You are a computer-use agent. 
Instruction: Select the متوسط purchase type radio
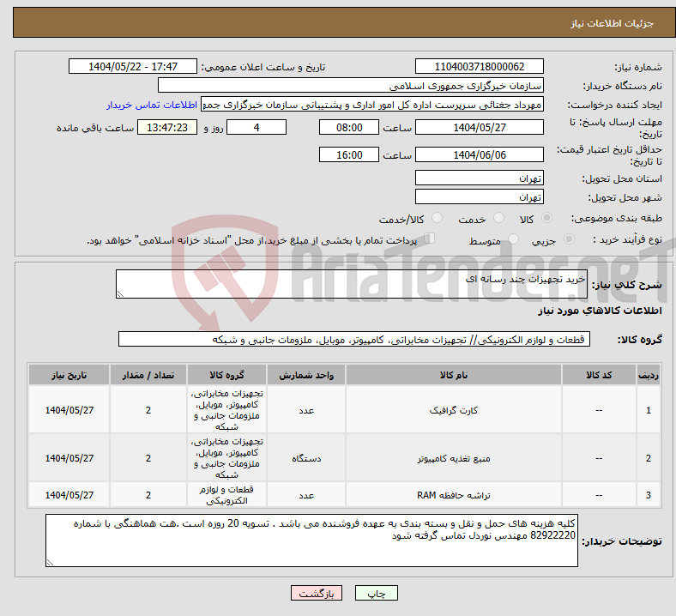tap(513, 239)
